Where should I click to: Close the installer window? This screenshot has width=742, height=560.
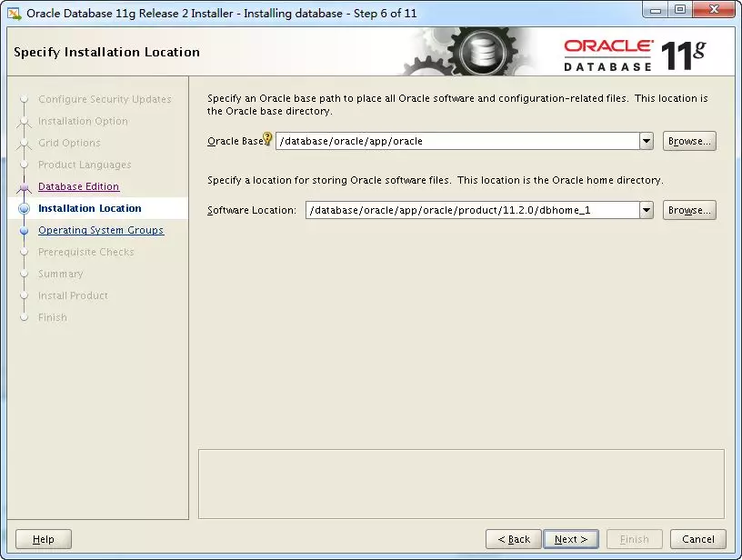(x=714, y=10)
